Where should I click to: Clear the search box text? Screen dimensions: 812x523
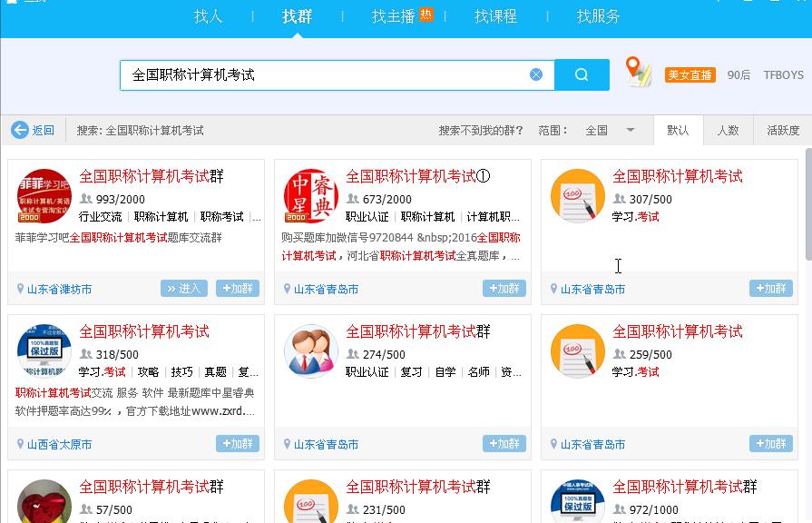pos(536,74)
